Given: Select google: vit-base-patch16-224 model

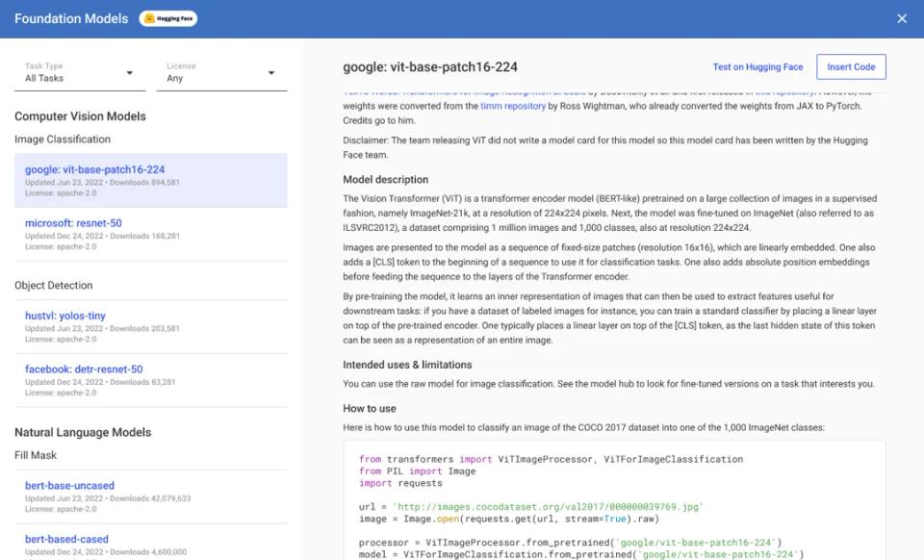Looking at the screenshot, I should 151,180.
